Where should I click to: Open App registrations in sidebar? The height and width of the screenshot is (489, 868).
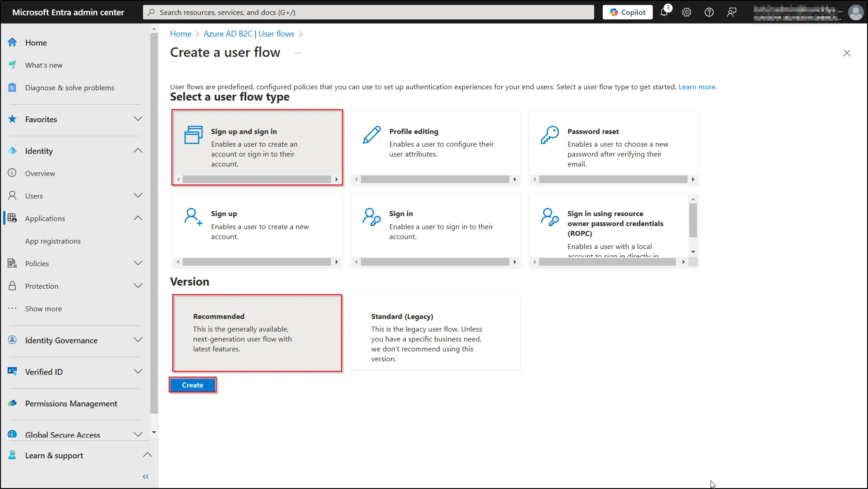click(53, 241)
